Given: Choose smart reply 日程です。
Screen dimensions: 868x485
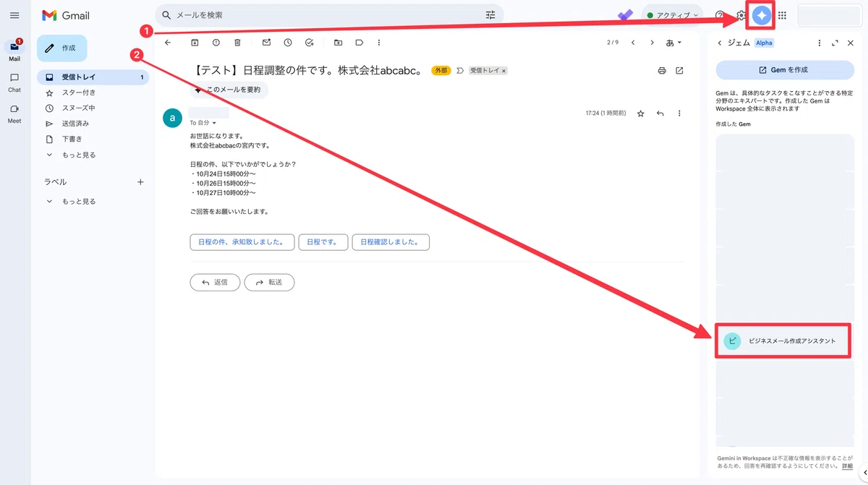Looking at the screenshot, I should tap(323, 242).
